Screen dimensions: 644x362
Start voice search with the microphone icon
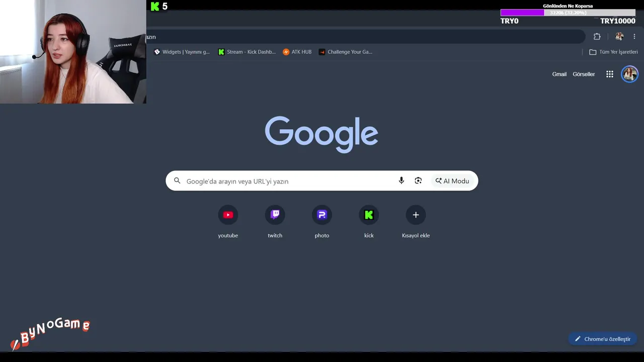(401, 181)
